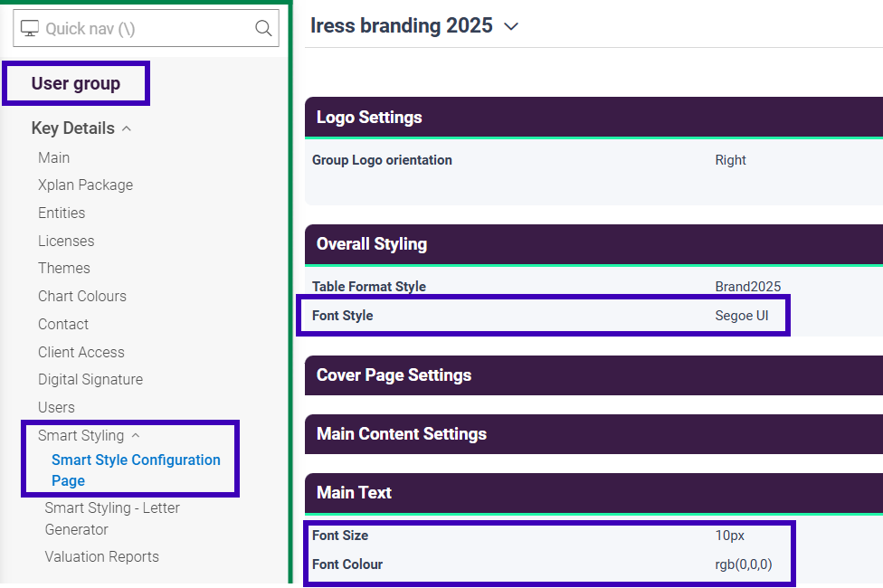Click the monitor icon in Quick nav box
883x588 pixels.
[x=30, y=28]
